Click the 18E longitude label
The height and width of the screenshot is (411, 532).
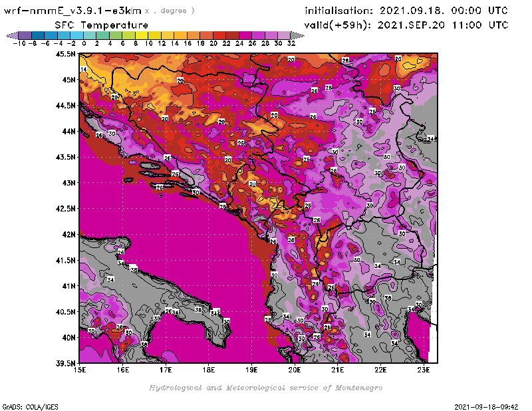coord(209,370)
